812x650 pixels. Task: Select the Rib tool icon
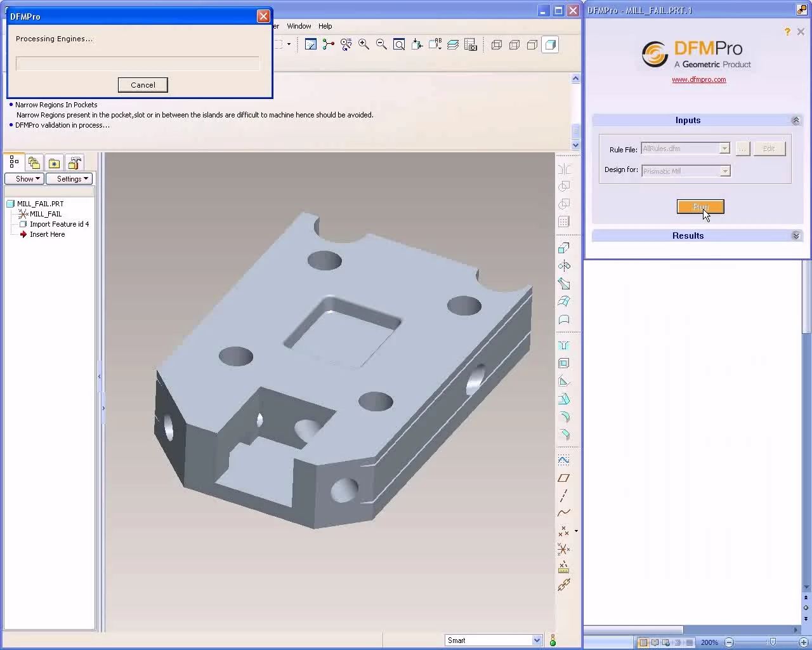click(564, 381)
